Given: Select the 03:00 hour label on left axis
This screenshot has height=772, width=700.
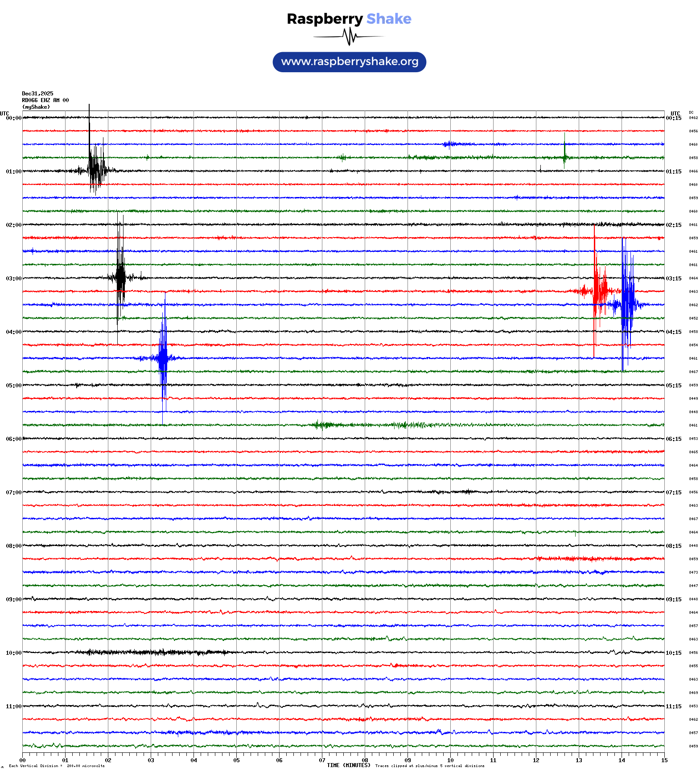Looking at the screenshot, I should (13, 279).
